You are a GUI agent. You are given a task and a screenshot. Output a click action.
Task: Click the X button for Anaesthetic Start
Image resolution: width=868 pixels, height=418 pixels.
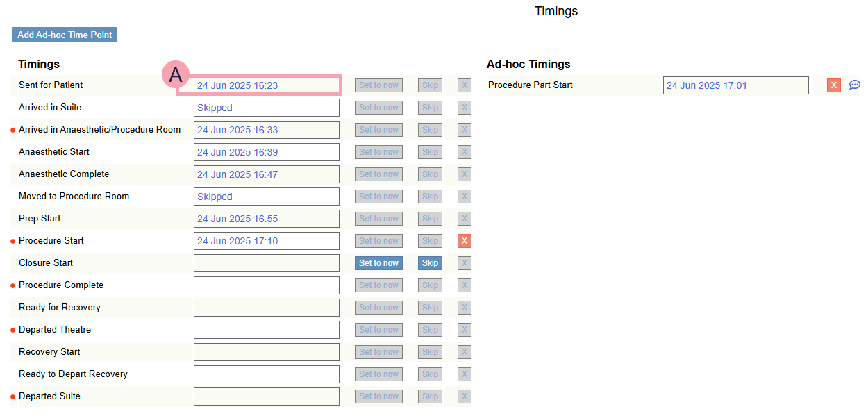coord(465,152)
